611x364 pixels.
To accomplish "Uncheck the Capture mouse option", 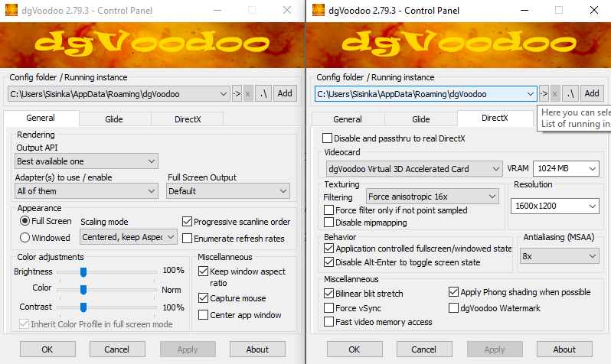I will (x=203, y=298).
